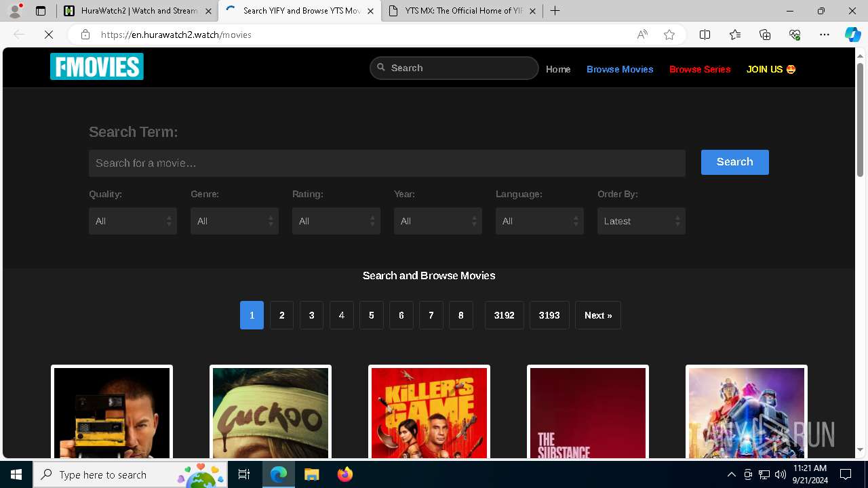Screen dimensions: 868x488
Task: Open the Rating dropdown
Action: pyautogui.click(x=336, y=221)
